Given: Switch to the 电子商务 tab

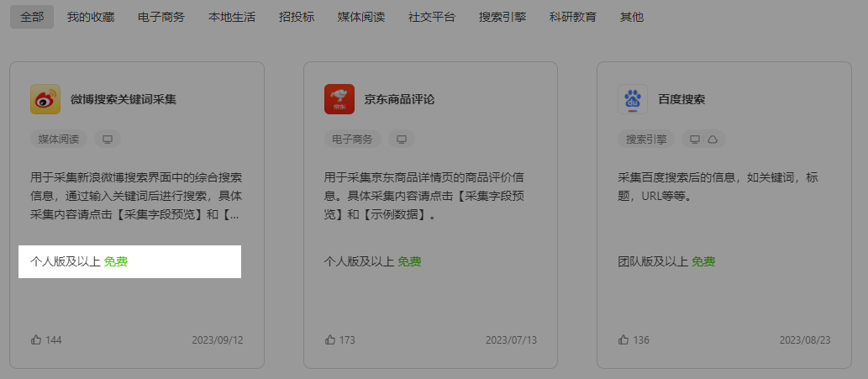Looking at the screenshot, I should [161, 17].
